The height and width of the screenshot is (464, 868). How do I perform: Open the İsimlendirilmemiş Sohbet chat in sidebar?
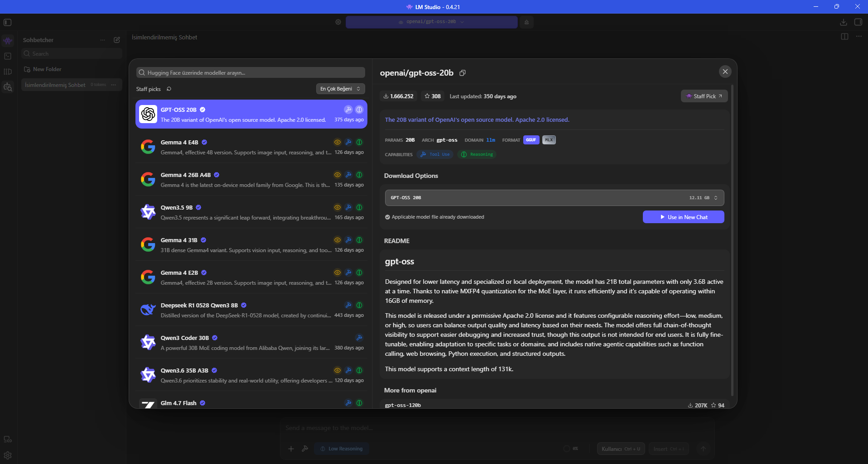[72, 85]
